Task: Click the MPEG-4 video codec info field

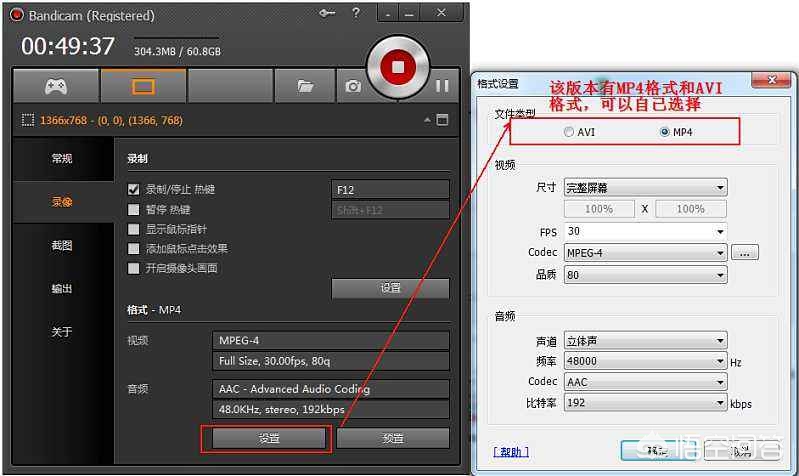Action: [x=331, y=340]
